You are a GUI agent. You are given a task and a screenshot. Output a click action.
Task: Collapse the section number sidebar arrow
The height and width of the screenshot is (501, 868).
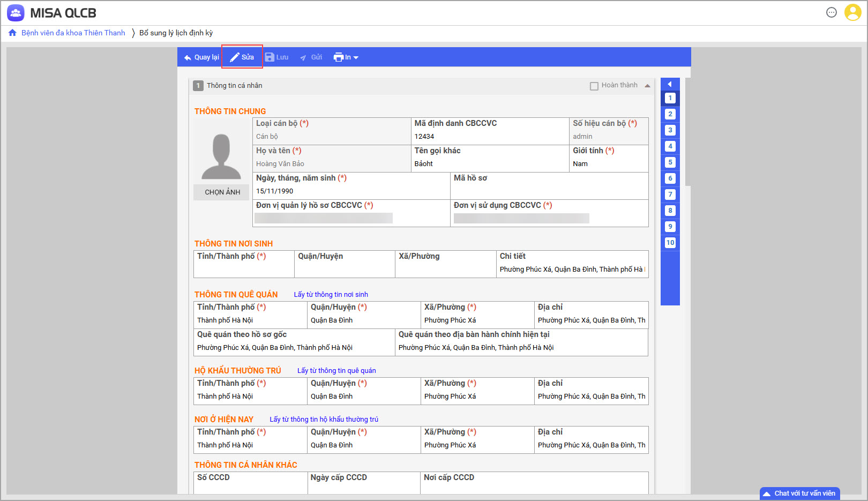pyautogui.click(x=670, y=84)
